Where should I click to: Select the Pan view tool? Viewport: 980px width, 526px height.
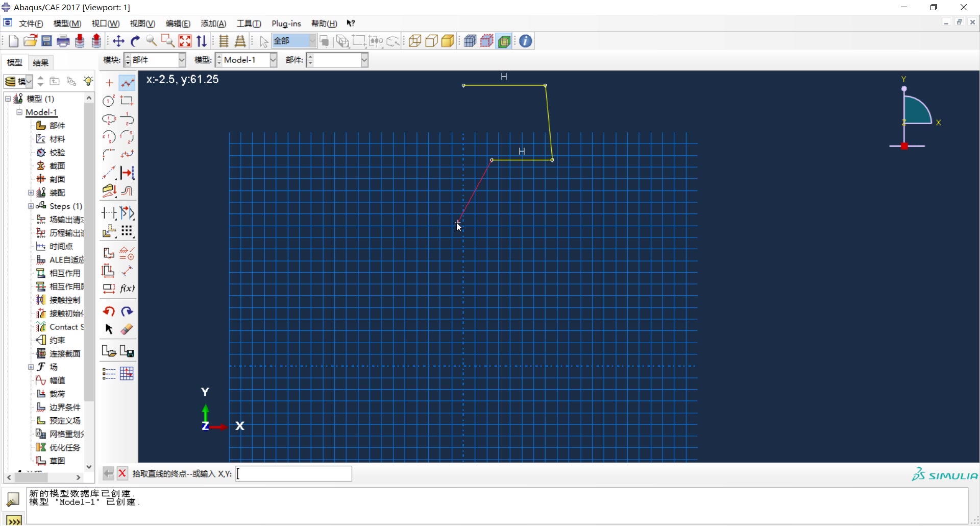118,41
